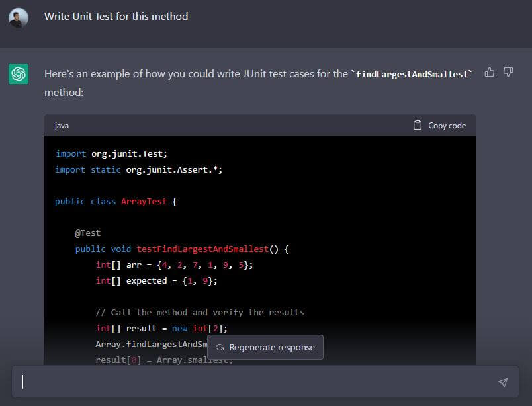532x406 pixels.
Task: Click the import static org.junit.Assert line
Action: coord(139,169)
